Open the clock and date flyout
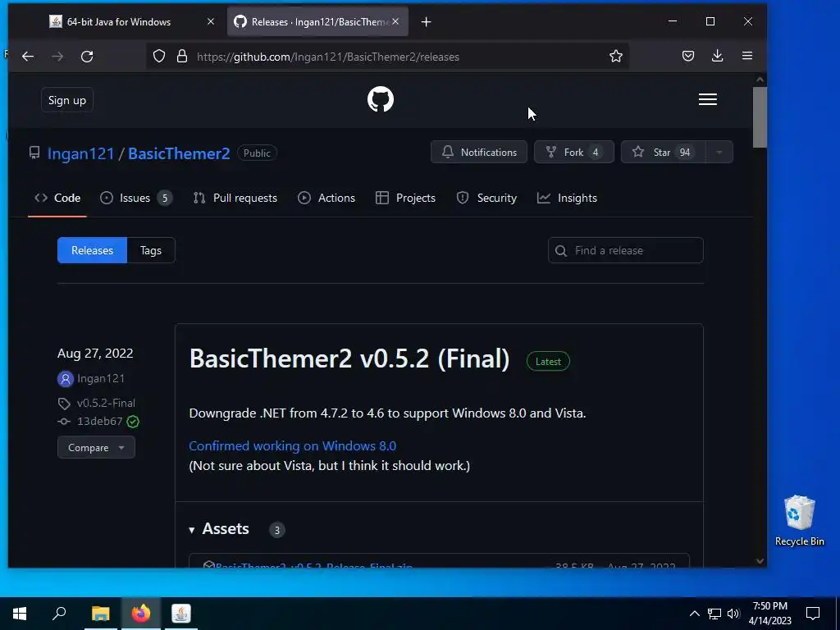Screen dimensions: 840x630 (x=769, y=614)
